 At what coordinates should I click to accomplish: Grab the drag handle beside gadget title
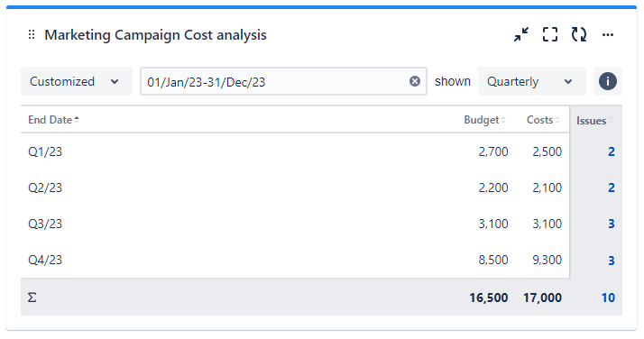32,35
